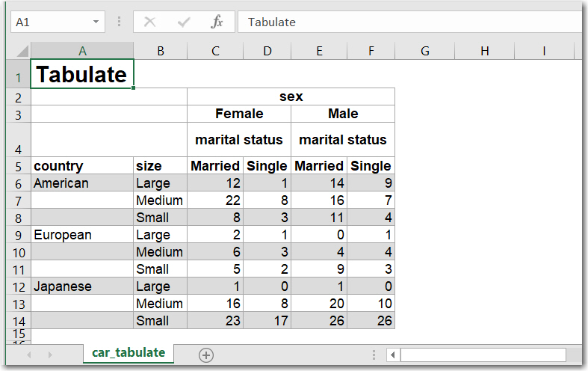Select column header C

[x=216, y=51]
